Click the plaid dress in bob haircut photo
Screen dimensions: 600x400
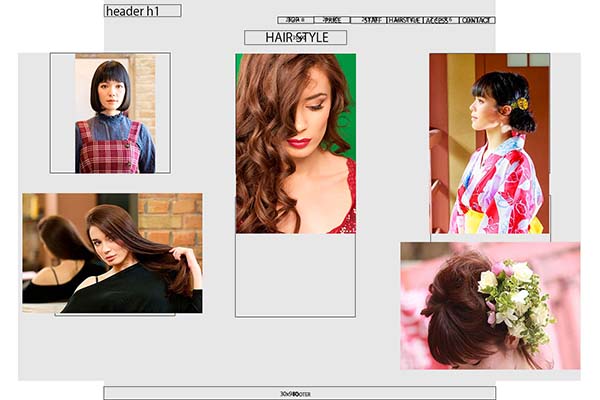coord(108,152)
